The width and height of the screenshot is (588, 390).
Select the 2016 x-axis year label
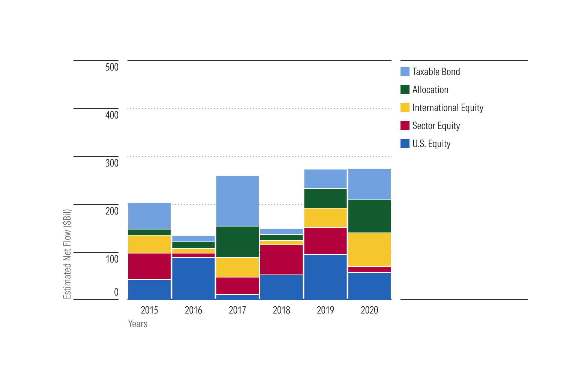point(193,310)
